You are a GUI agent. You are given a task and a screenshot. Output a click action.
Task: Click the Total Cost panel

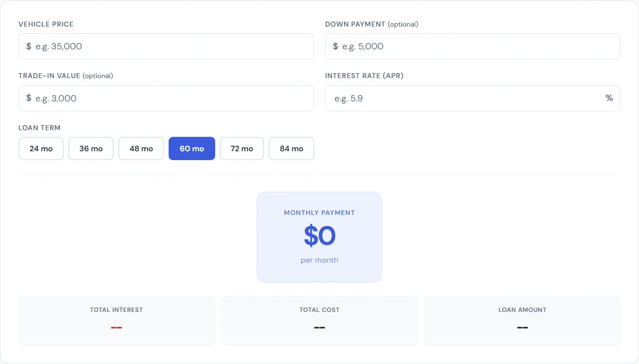tap(319, 320)
